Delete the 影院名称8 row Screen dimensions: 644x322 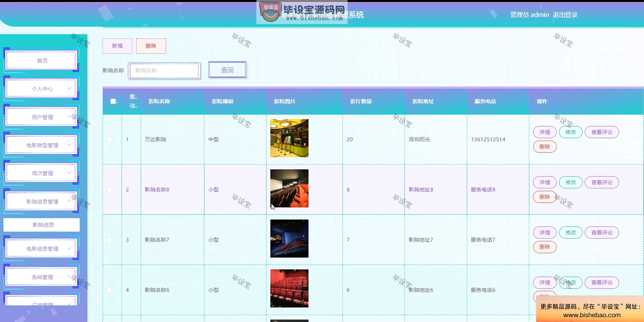coord(545,197)
